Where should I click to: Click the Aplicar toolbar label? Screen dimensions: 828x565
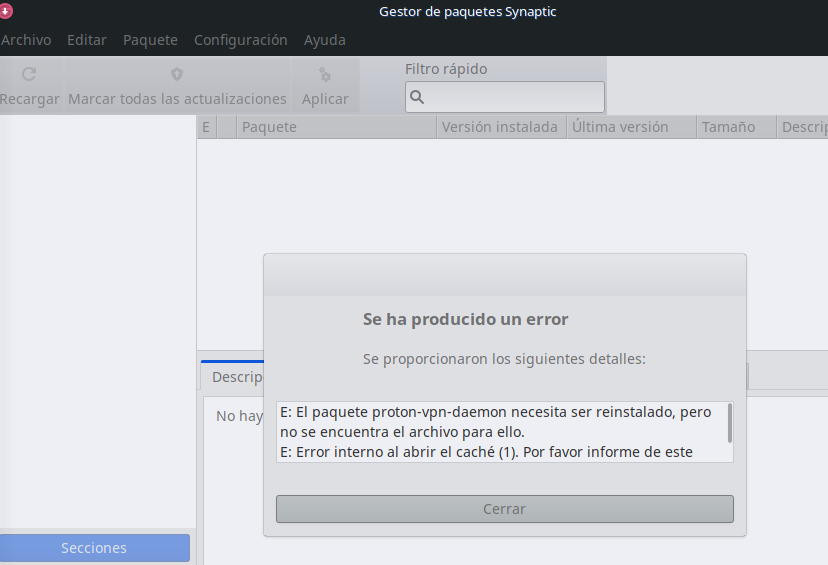(325, 99)
